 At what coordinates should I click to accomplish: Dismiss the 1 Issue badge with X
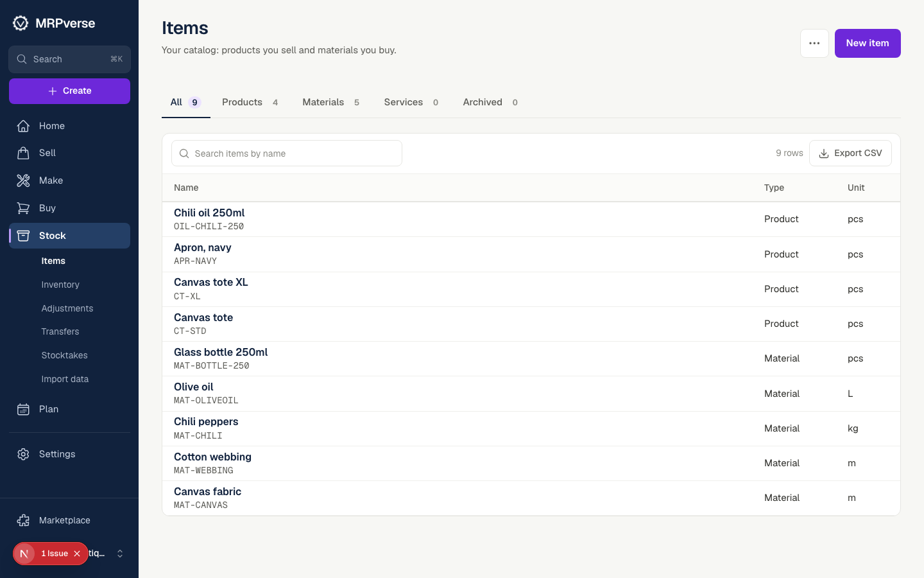pyautogui.click(x=77, y=554)
